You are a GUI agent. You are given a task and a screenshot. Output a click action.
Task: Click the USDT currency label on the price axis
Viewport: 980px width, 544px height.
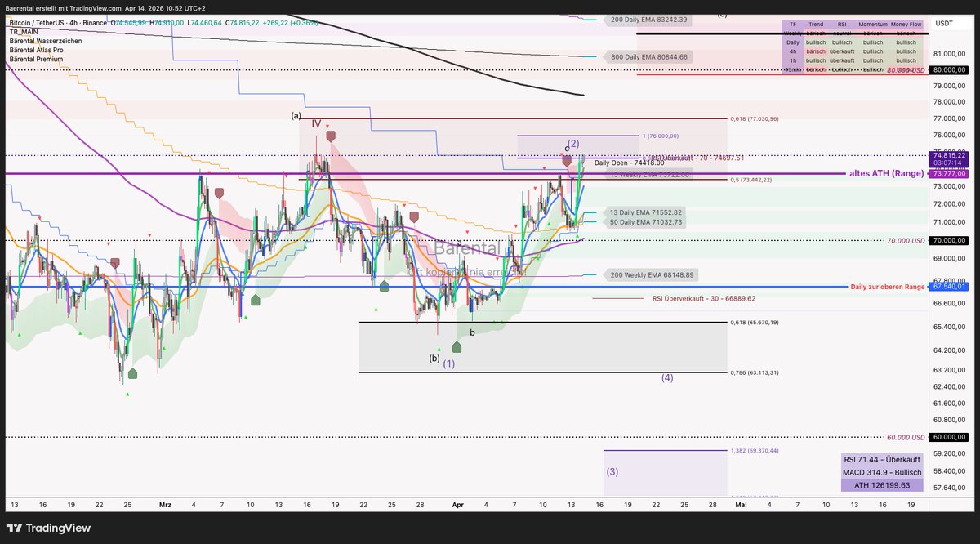944,23
